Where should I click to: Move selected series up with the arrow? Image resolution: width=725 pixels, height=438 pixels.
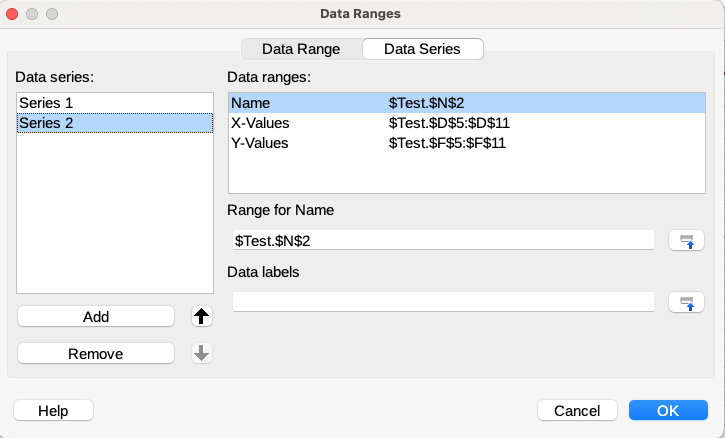(201, 316)
